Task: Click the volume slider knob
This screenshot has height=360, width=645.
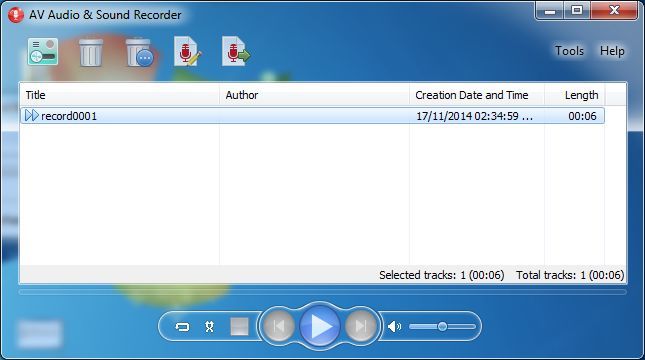Action: 442,327
